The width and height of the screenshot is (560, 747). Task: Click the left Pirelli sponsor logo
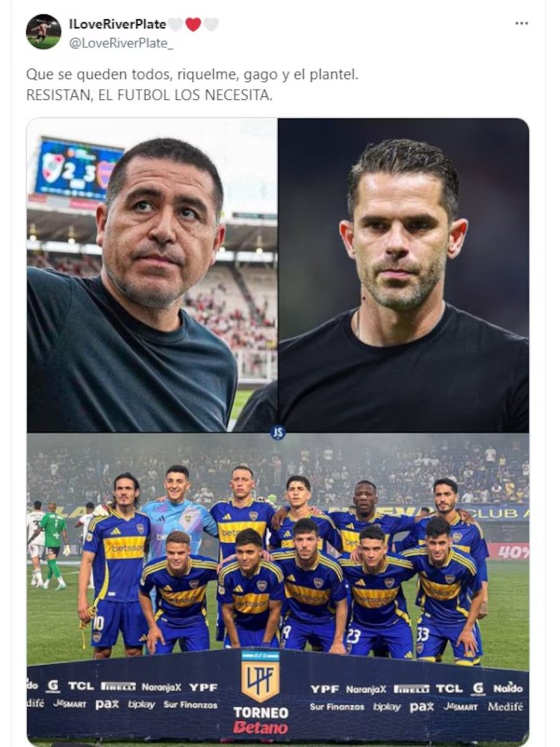[x=118, y=687]
